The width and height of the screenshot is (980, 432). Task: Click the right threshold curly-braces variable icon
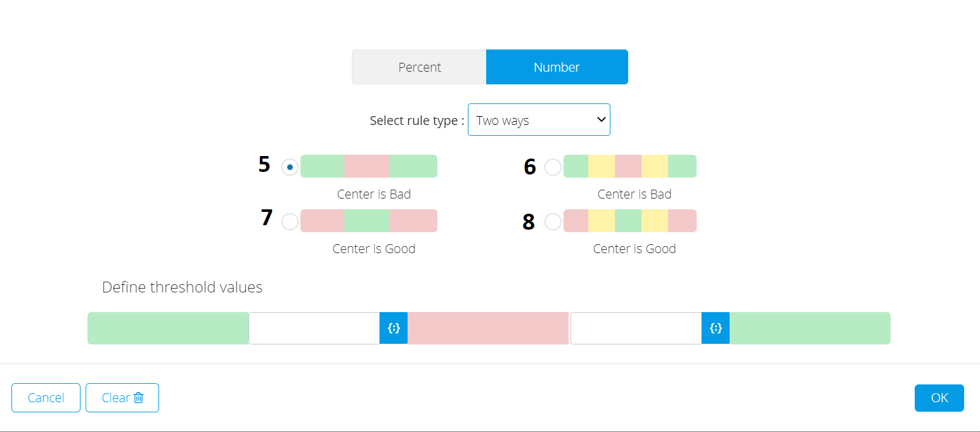tap(716, 328)
